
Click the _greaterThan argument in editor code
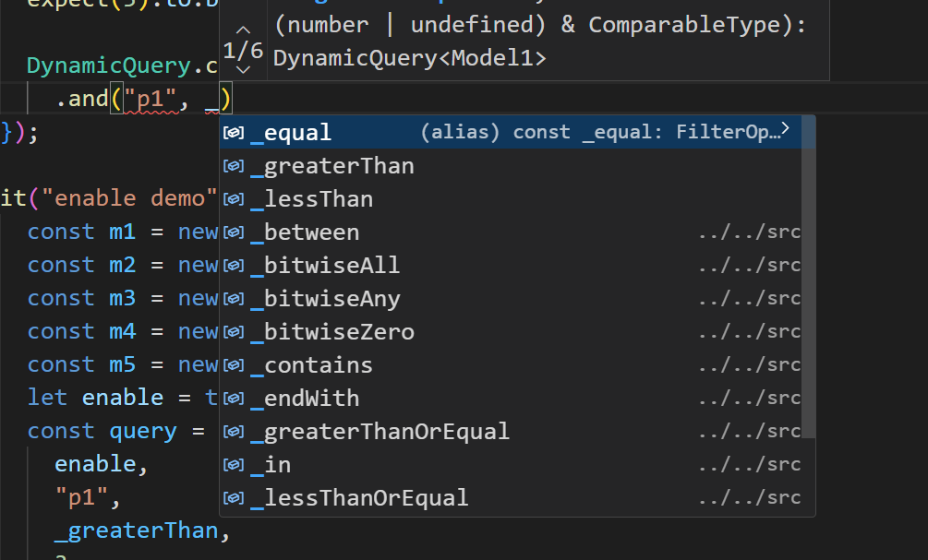point(136,531)
